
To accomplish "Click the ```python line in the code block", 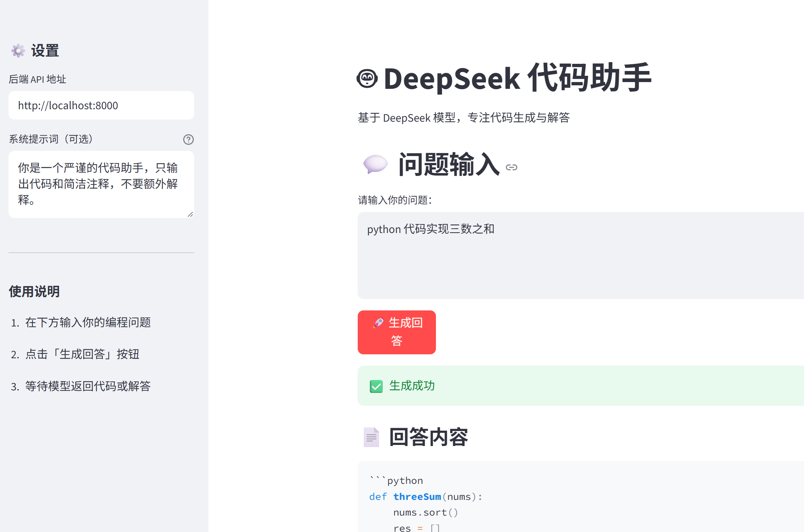I will click(396, 480).
